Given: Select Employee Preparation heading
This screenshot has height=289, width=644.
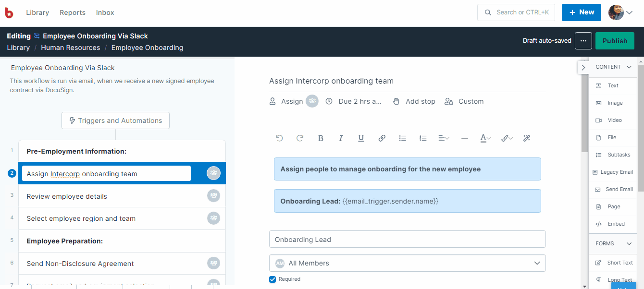Looking at the screenshot, I should pyautogui.click(x=122, y=241).
